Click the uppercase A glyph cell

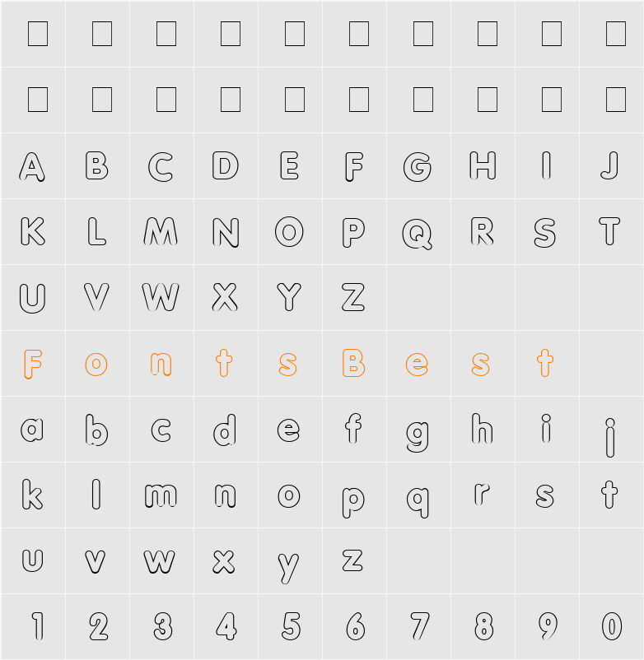tap(32, 167)
